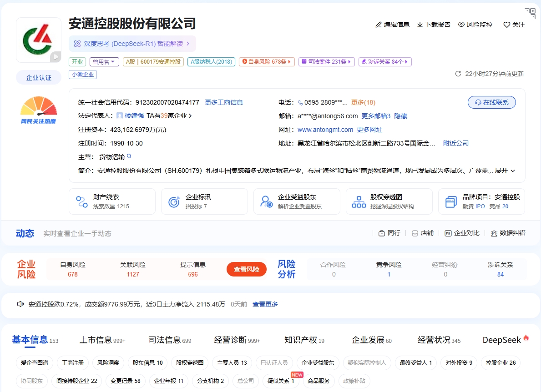Click DeepSeek atom icon in banner

[77, 44]
